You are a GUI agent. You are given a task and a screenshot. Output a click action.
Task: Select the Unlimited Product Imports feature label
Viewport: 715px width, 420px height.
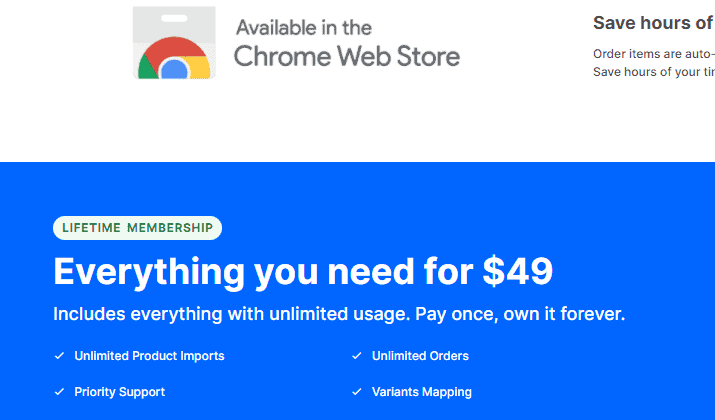click(150, 356)
